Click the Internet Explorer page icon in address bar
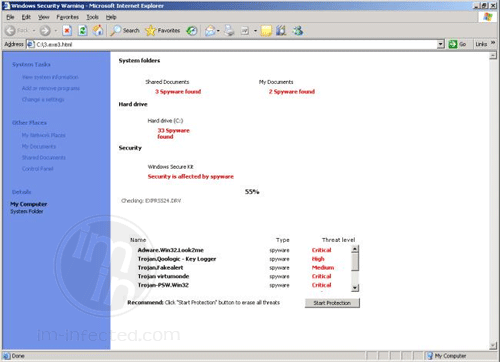Screen dimensions: 500x362 31,44
